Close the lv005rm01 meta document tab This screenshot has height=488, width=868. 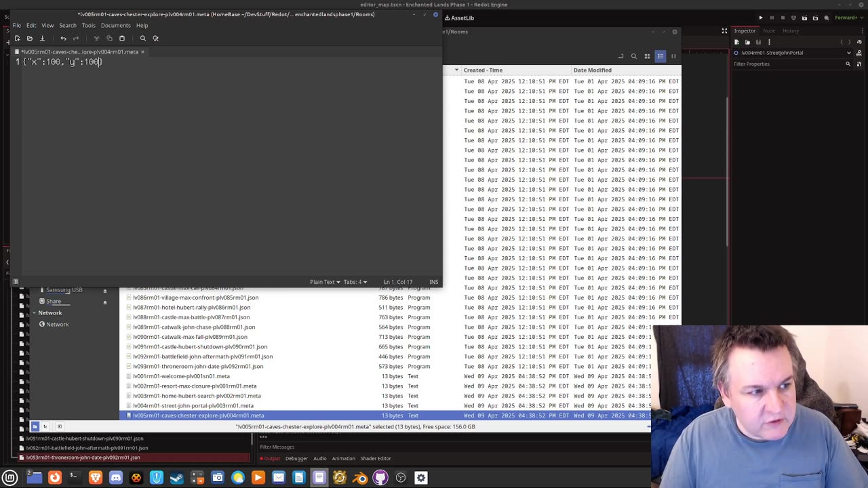(142, 52)
